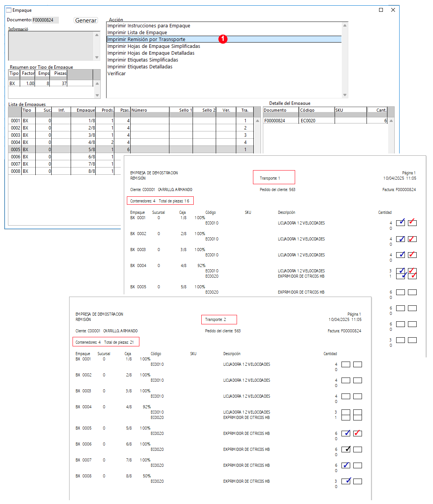Click blue-checked box for BX 0007, Transporte 2 report
This screenshot has width=433, height=504.
346,465
